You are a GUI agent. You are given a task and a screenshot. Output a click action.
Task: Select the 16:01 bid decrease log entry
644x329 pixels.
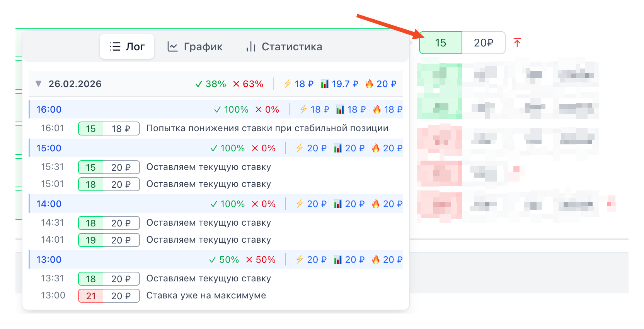tap(267, 129)
